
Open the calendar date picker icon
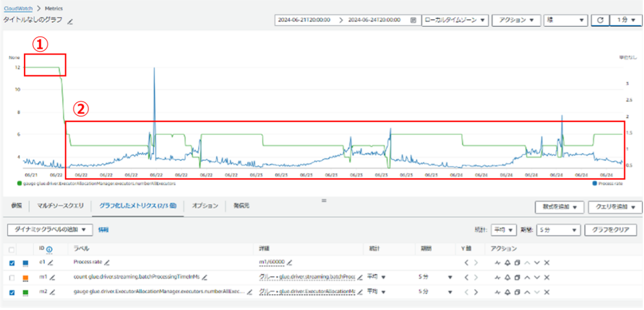413,20
